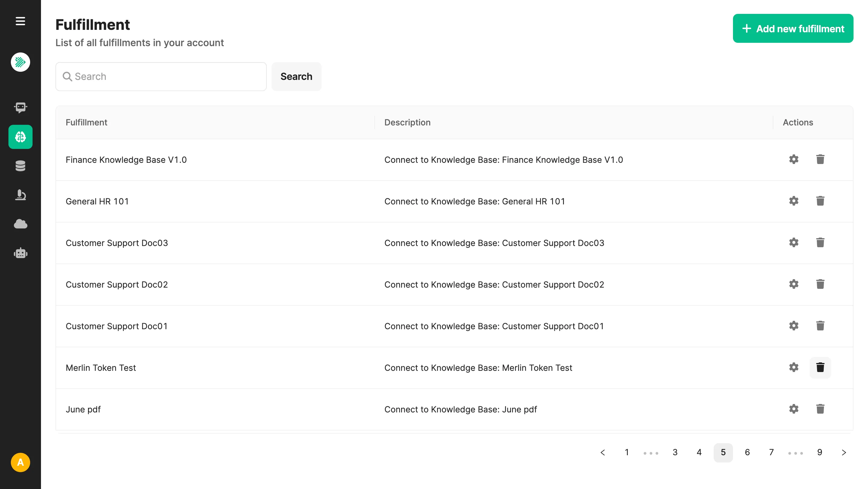Click description for Customer Support Doc02
The height and width of the screenshot is (489, 868).
click(x=494, y=284)
